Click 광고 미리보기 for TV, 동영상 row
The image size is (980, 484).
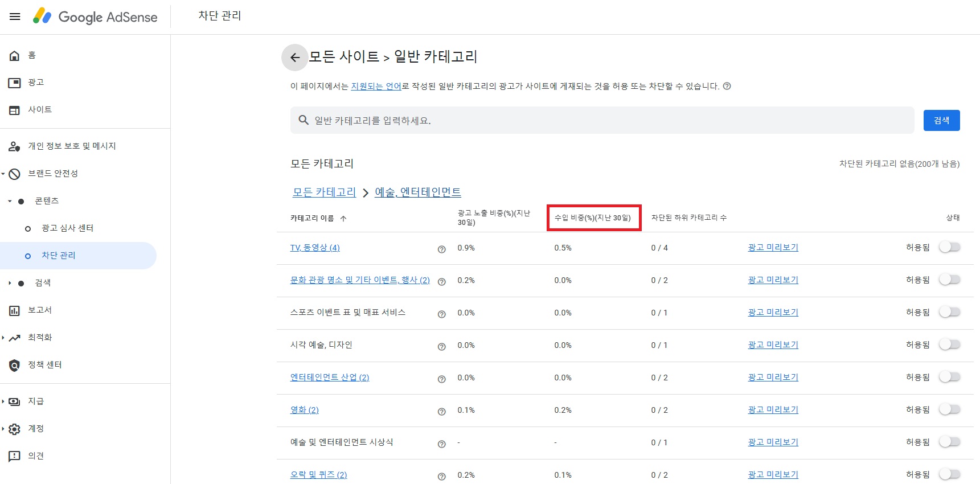click(773, 248)
